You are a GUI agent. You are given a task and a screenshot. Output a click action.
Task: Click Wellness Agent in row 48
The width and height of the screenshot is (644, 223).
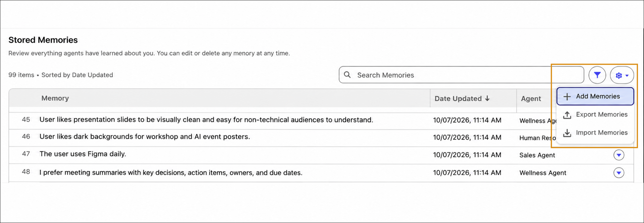543,173
